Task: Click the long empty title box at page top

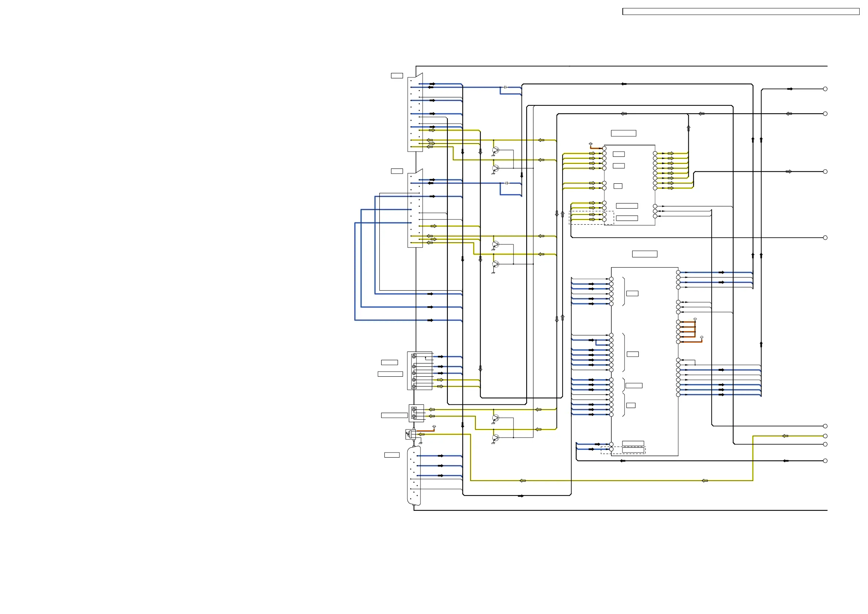Action: (x=740, y=12)
